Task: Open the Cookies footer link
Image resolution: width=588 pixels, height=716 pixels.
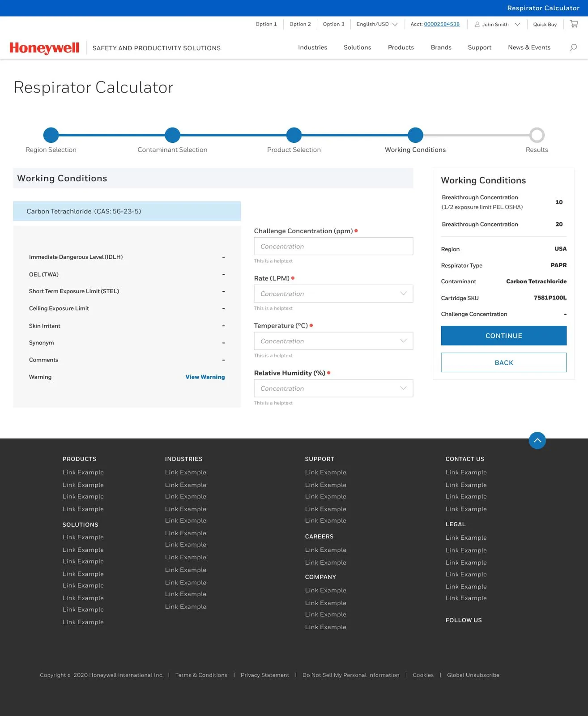Action: pyautogui.click(x=423, y=675)
